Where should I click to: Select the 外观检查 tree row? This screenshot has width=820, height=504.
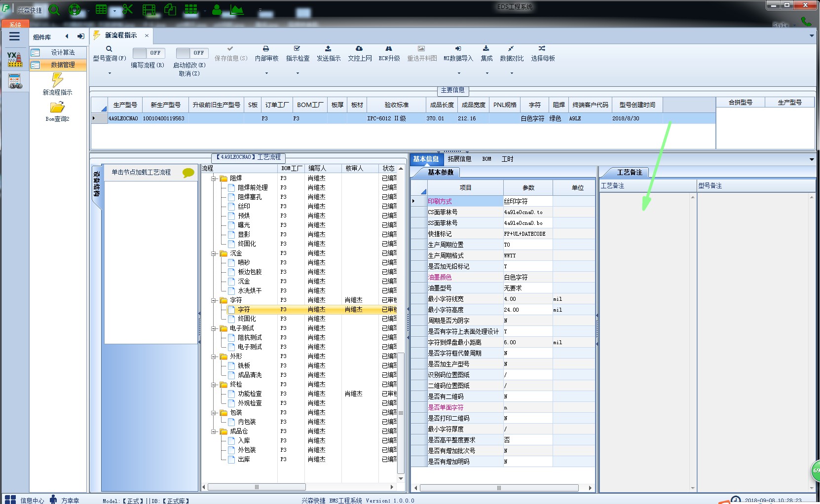(250, 403)
